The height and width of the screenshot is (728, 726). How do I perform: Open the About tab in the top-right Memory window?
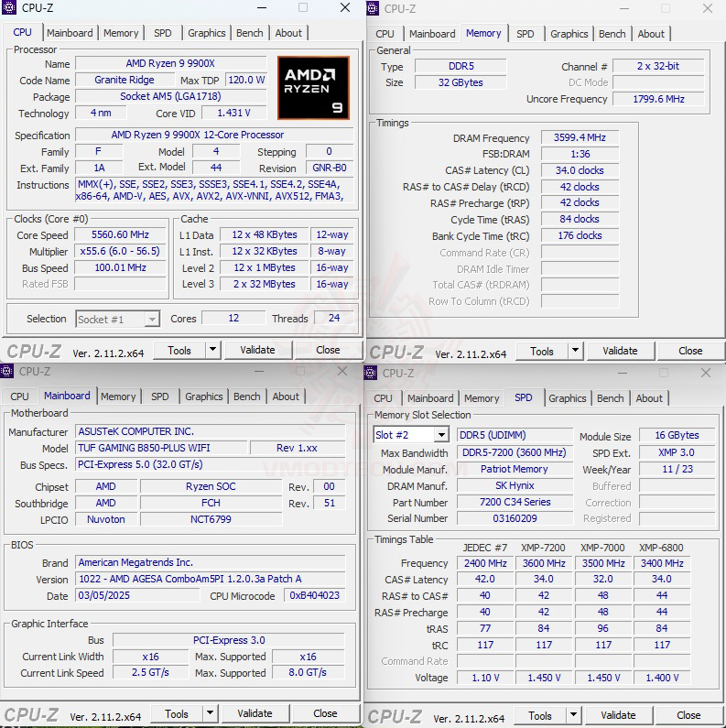coord(651,34)
